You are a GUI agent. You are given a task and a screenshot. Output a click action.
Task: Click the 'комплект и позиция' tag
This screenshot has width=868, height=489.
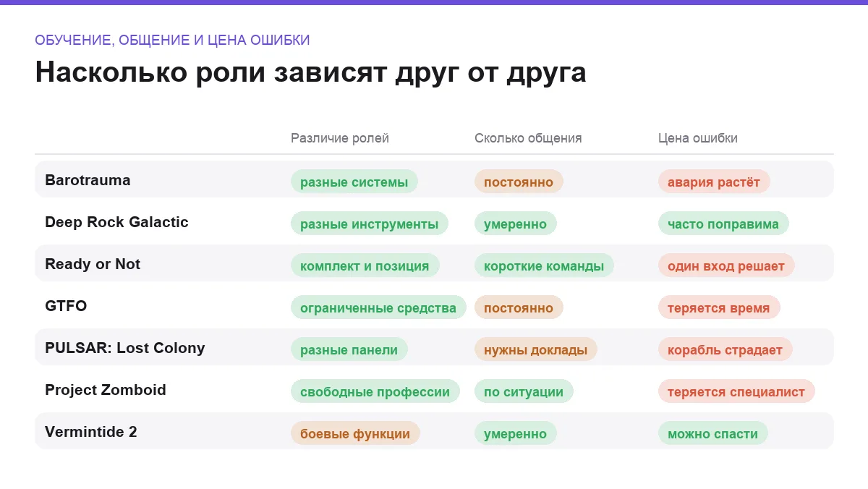tap(365, 265)
